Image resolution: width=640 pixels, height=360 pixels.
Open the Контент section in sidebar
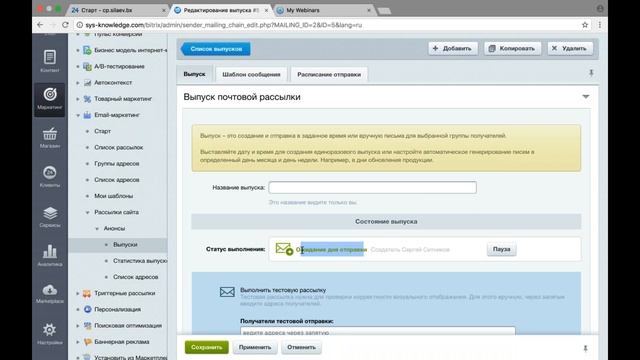pyautogui.click(x=50, y=61)
